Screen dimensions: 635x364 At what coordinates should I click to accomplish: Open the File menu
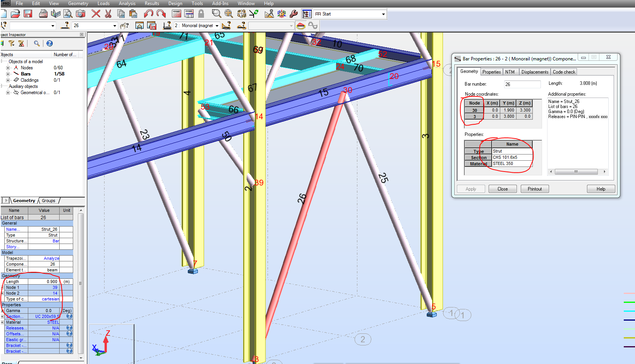(x=19, y=3)
